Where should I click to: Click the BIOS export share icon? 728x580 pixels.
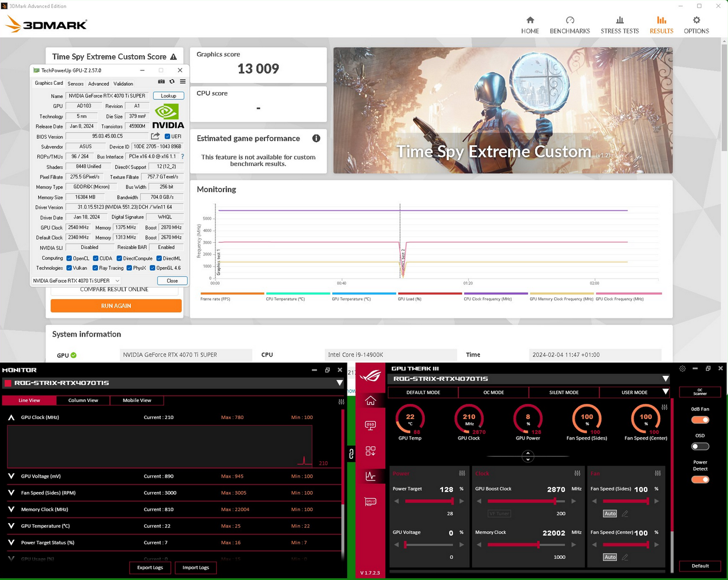tap(155, 136)
